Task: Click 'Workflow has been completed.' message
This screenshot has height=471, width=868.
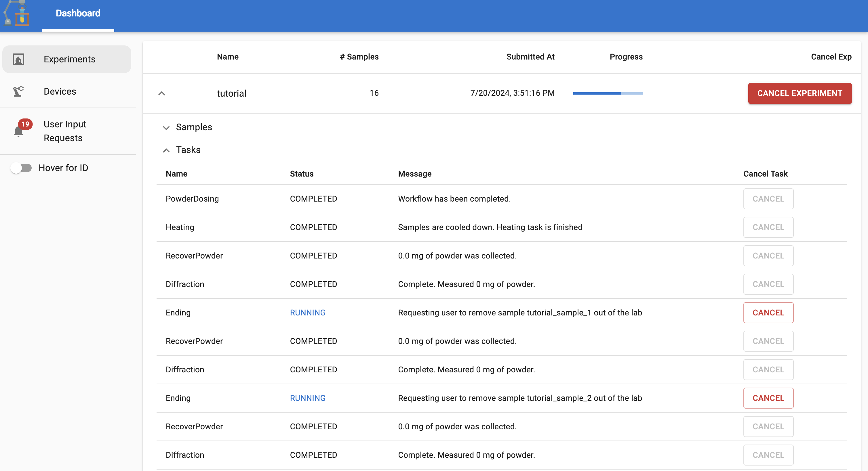Action: (x=454, y=199)
